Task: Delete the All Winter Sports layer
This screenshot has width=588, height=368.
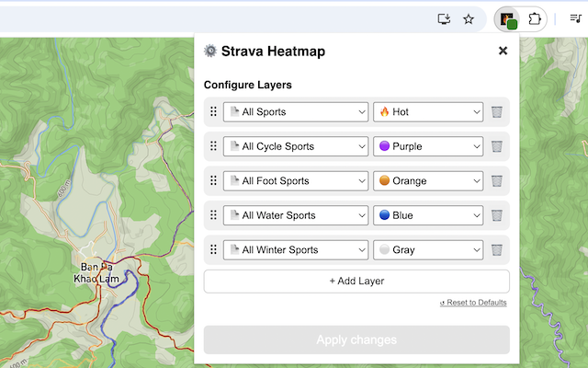Action: 497,250
